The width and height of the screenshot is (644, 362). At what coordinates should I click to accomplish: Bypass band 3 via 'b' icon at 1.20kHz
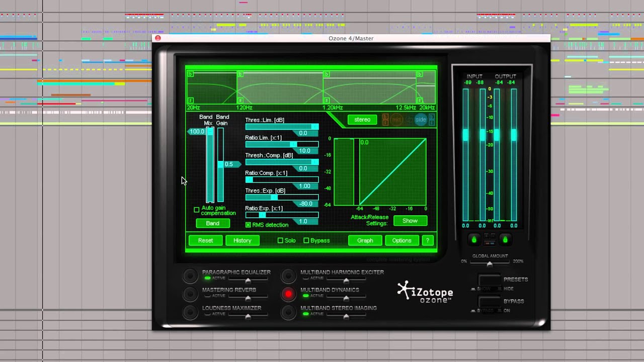pyautogui.click(x=327, y=74)
